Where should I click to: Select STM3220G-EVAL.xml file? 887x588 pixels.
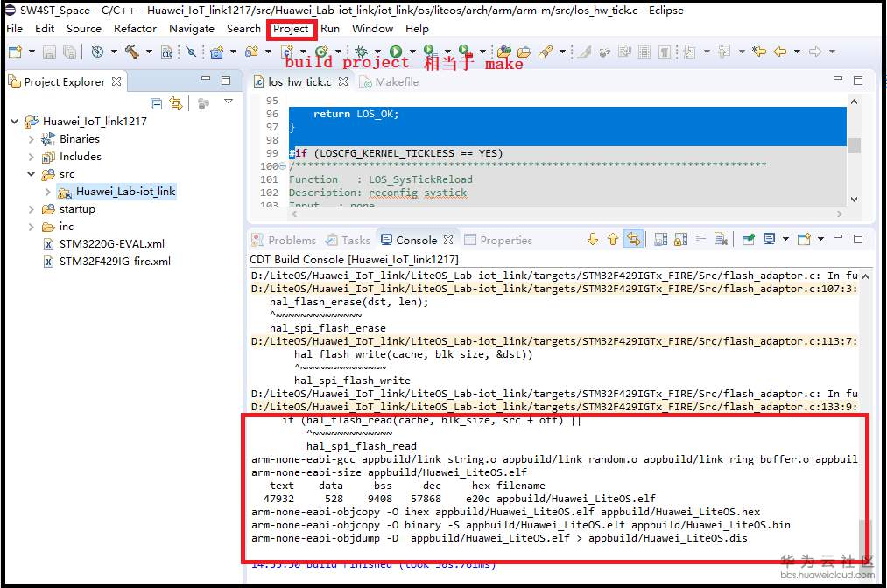tap(105, 243)
